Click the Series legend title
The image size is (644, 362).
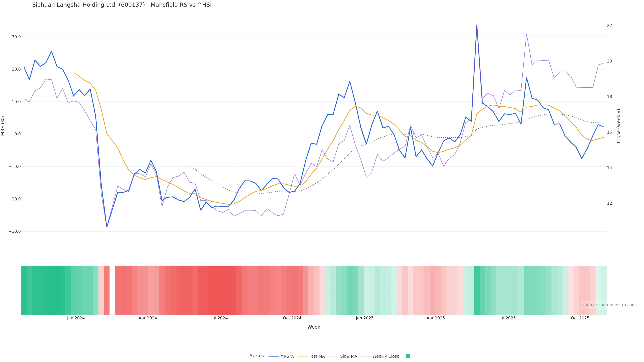point(257,356)
